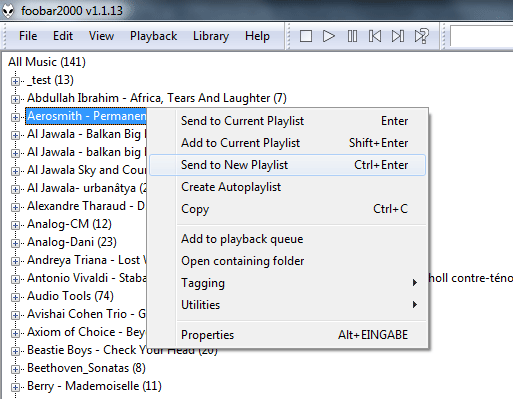Select the _test (13) tree item
The width and height of the screenshot is (513, 399).
pos(50,80)
